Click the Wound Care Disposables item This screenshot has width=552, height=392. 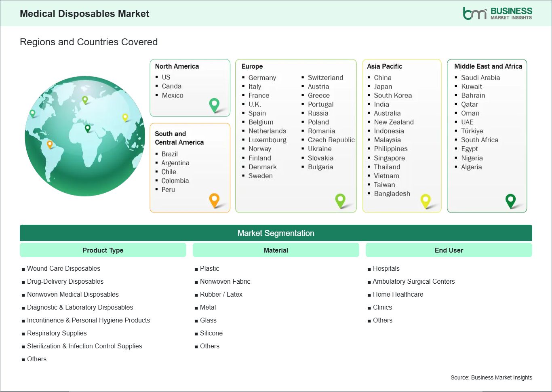[63, 268]
